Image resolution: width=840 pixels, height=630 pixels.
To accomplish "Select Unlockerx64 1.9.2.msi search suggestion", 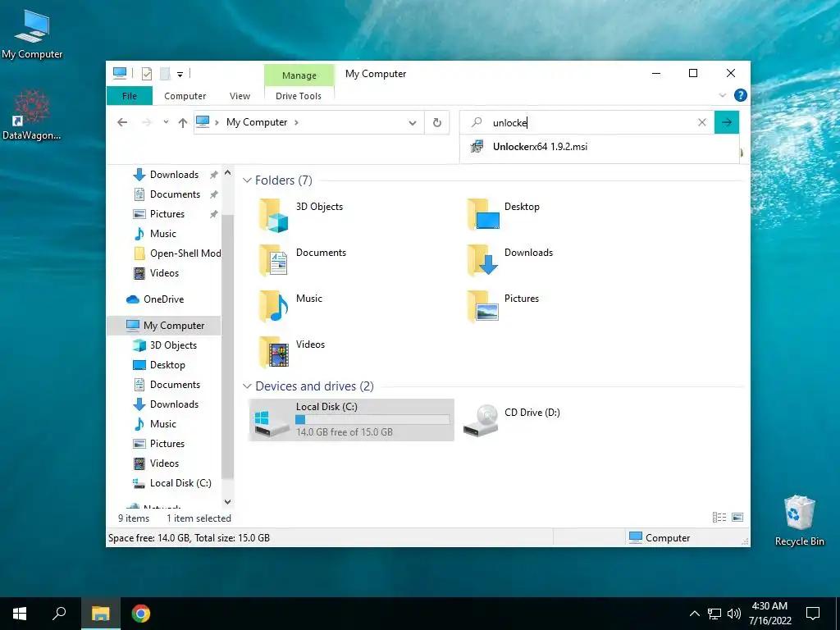I will click(x=599, y=147).
